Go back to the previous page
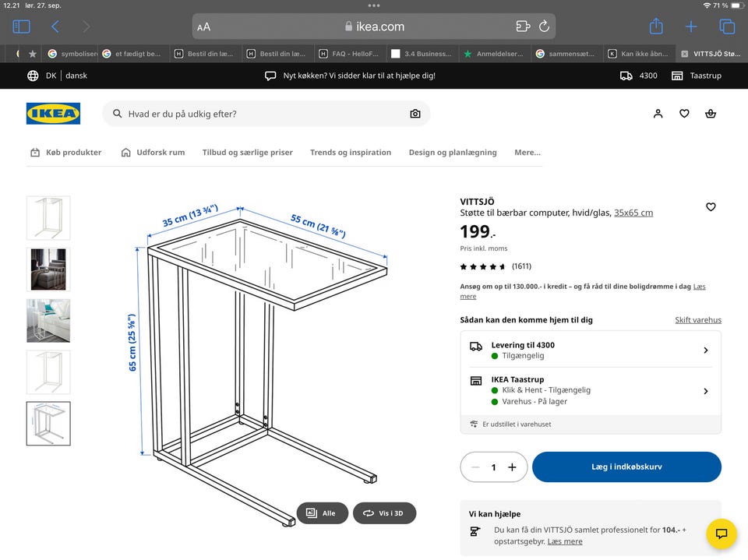The width and height of the screenshot is (748, 560). tap(55, 26)
